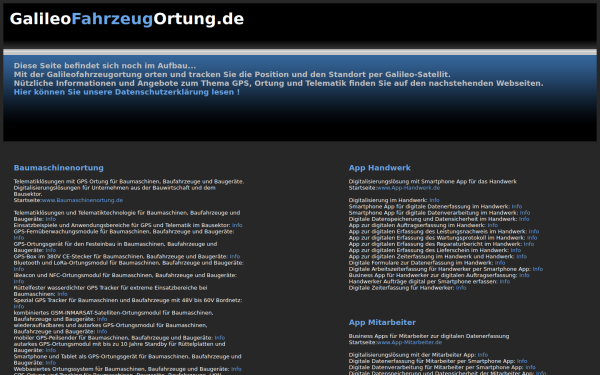Viewport: 600px width, 375px height.
Task: Click 'Business Apps für Mitarbeiter zur digitalen Datenerfassung' text
Action: click(429, 336)
